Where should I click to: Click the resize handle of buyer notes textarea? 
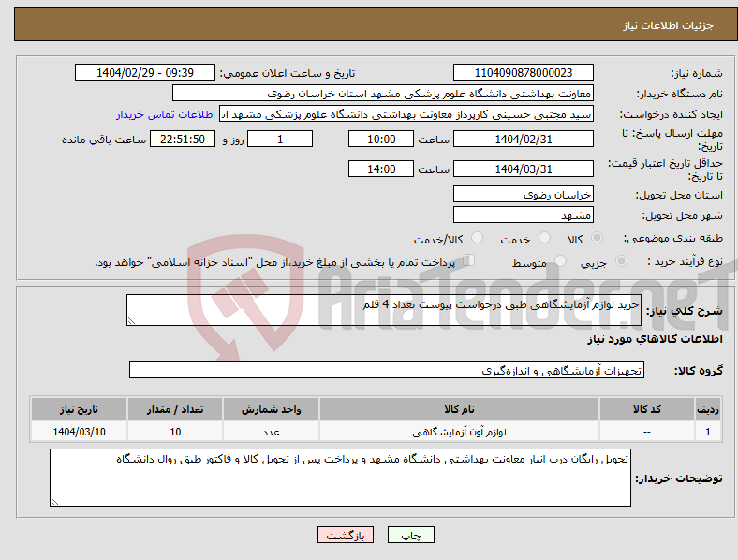54,502
